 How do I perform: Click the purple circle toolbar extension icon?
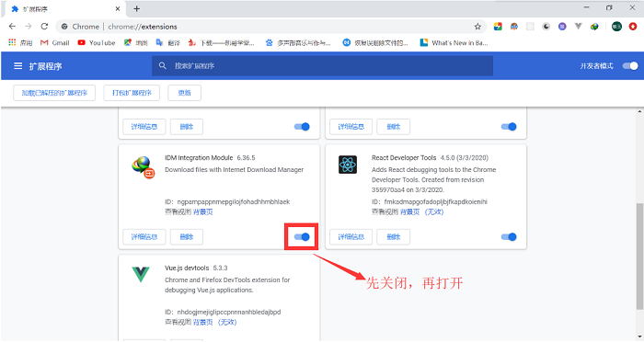(x=562, y=27)
